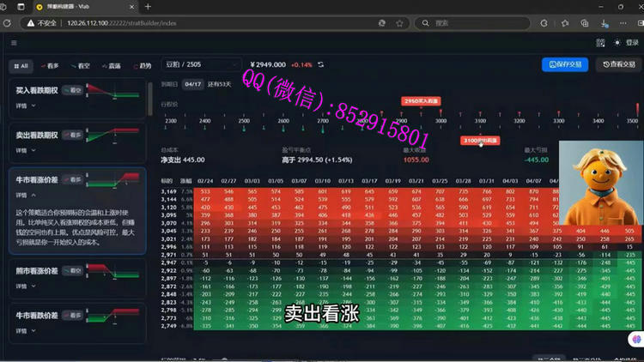
Task: Select the 看空 bearish filter
Action: [x=79, y=65]
